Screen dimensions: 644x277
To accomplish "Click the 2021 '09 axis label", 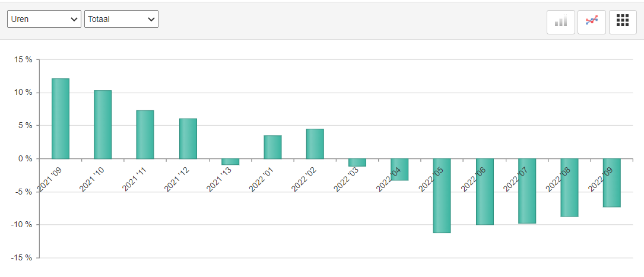I will [x=50, y=180].
